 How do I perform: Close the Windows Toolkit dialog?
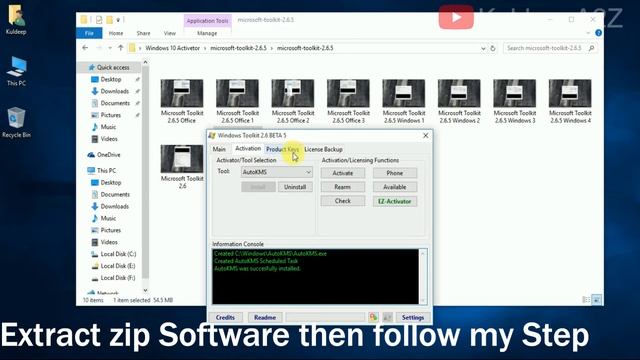[425, 136]
